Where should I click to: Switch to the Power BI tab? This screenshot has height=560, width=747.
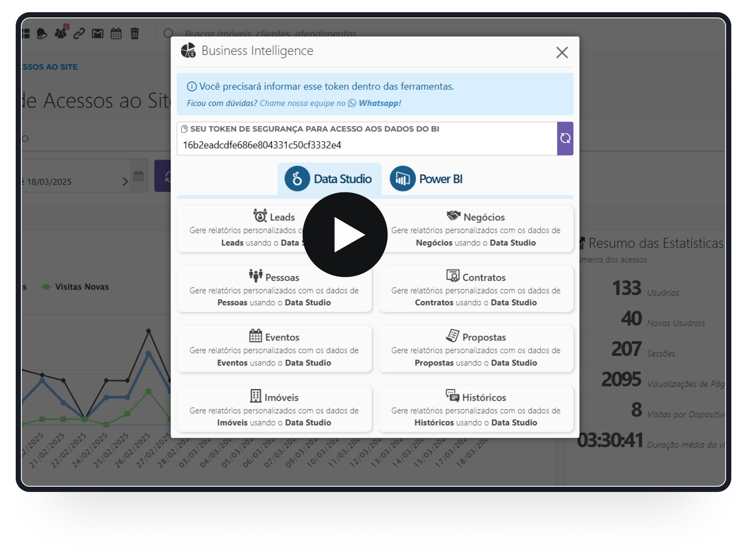427,179
